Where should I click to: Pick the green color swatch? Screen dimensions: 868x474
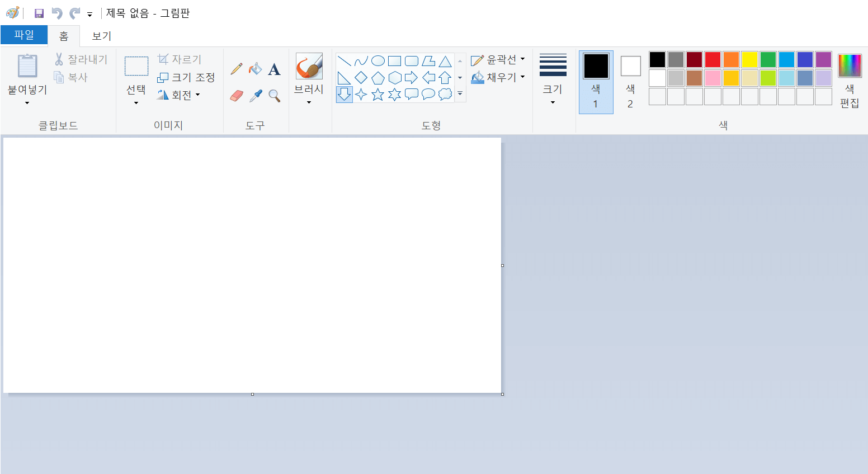(768, 59)
